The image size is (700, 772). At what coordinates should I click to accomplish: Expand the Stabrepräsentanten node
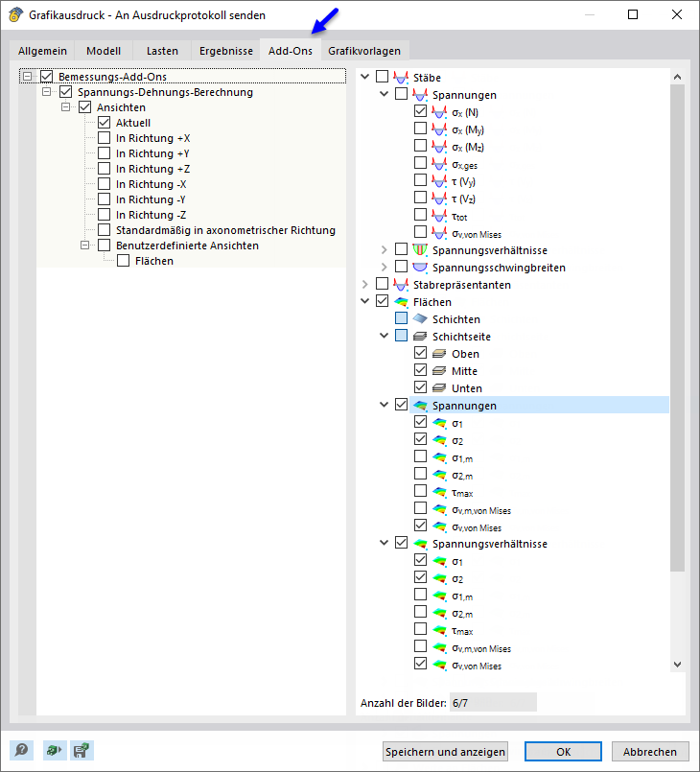pyautogui.click(x=364, y=285)
